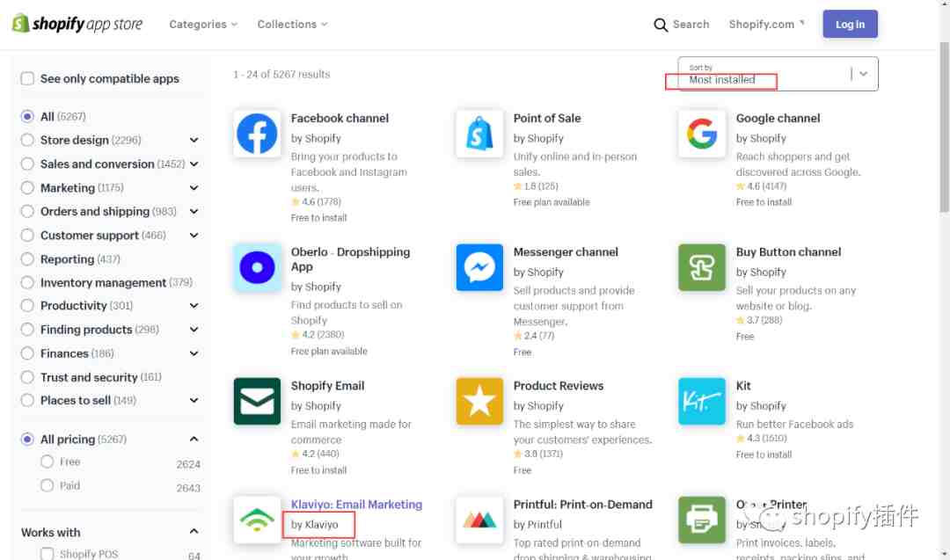Open the Klaviyo: Email Marketing link

[356, 505]
